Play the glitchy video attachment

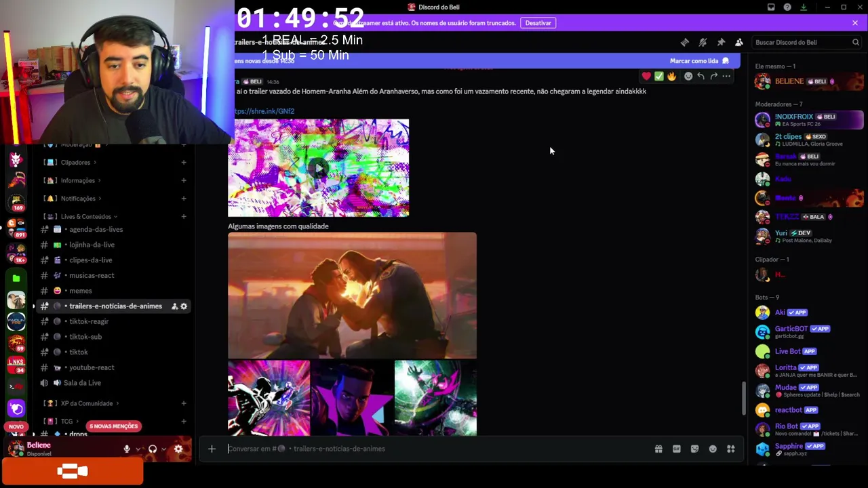click(318, 168)
